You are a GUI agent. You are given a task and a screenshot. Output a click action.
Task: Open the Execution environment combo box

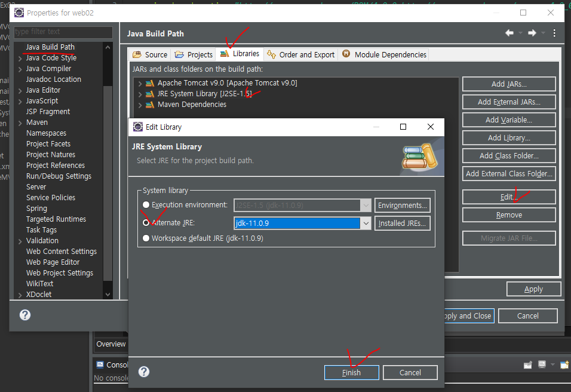302,205
